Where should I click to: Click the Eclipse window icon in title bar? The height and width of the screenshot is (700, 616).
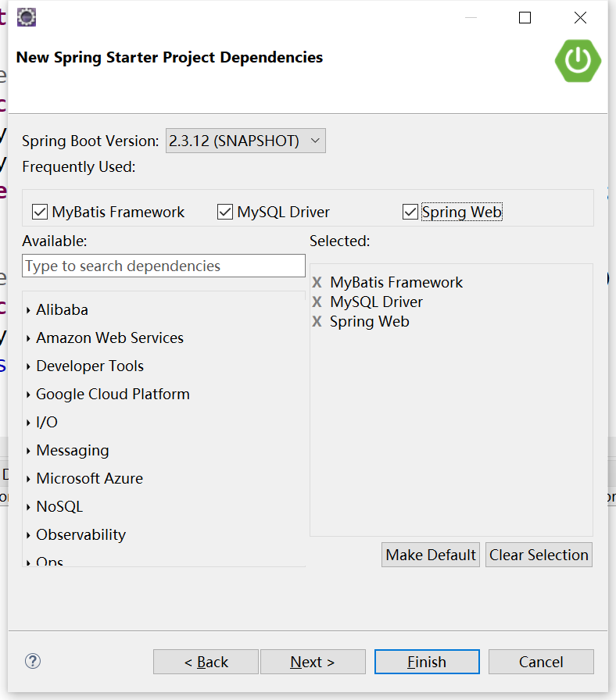(x=27, y=16)
